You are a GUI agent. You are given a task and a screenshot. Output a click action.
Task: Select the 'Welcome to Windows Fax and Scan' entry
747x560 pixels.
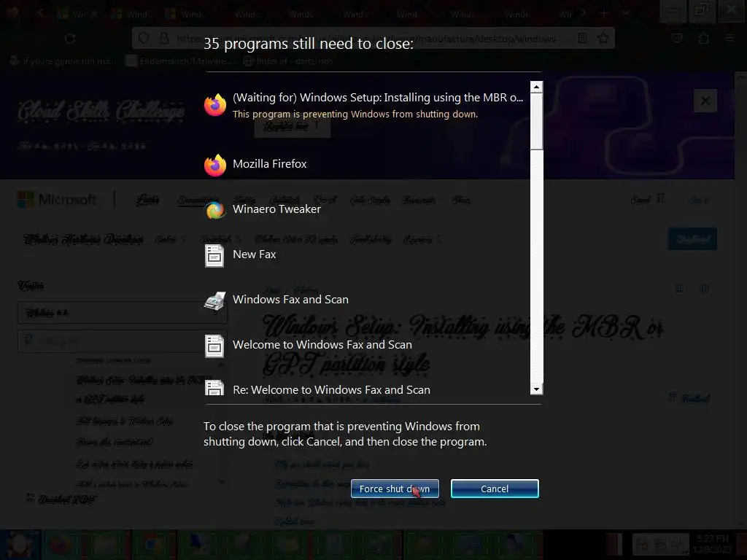click(322, 345)
